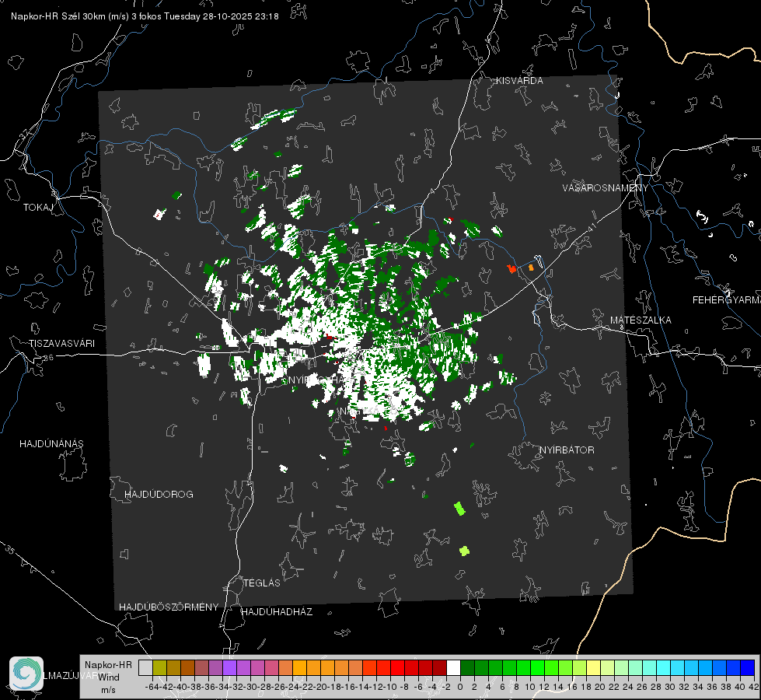This screenshot has width=761, height=700.
Task: Click the road number 35 label at lower left
Action: (x=11, y=551)
